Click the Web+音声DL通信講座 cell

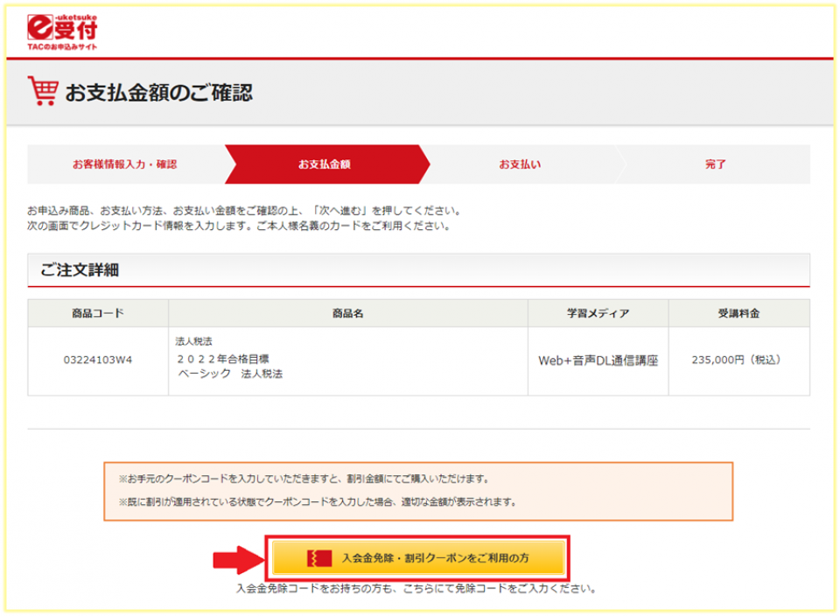tap(598, 360)
